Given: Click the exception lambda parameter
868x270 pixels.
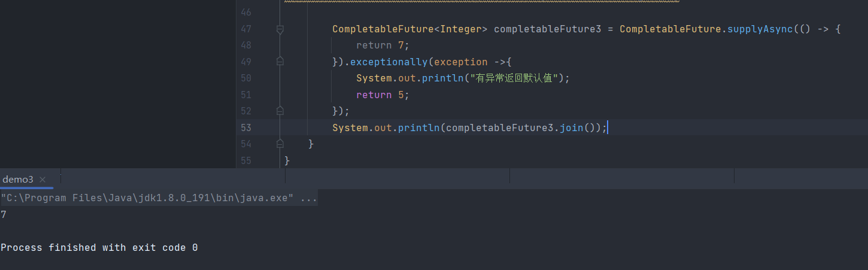Looking at the screenshot, I should [x=461, y=62].
